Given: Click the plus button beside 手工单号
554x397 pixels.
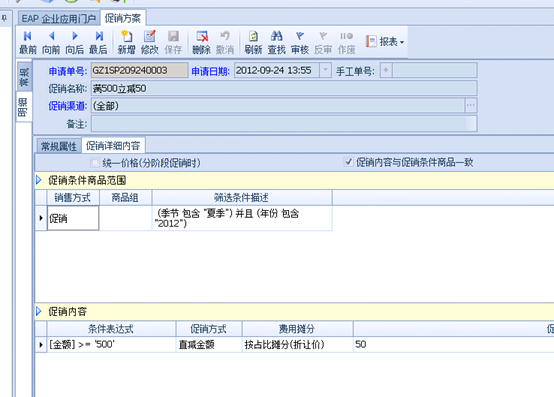Looking at the screenshot, I should click(386, 70).
